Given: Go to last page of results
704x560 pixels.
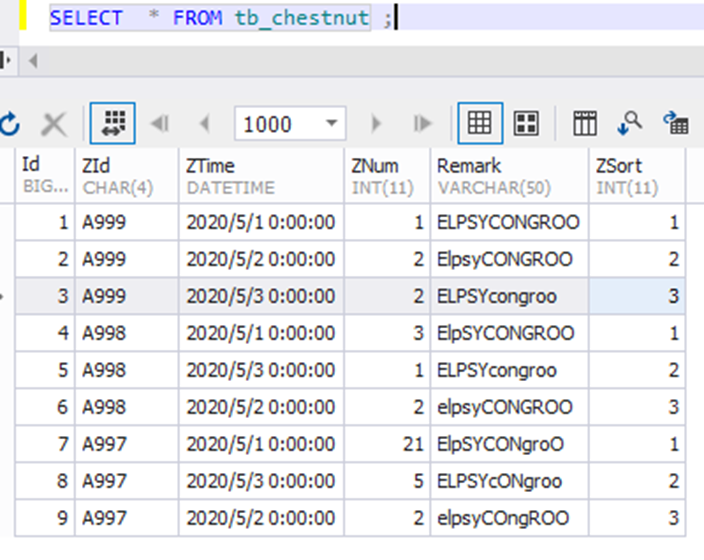Looking at the screenshot, I should (x=422, y=123).
